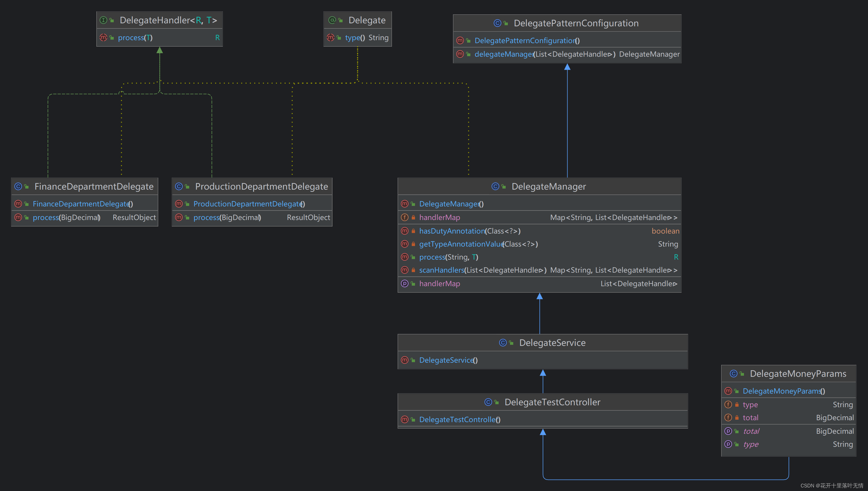Click the method icon beside DelegateTestController()
868x491 pixels.
click(x=404, y=419)
